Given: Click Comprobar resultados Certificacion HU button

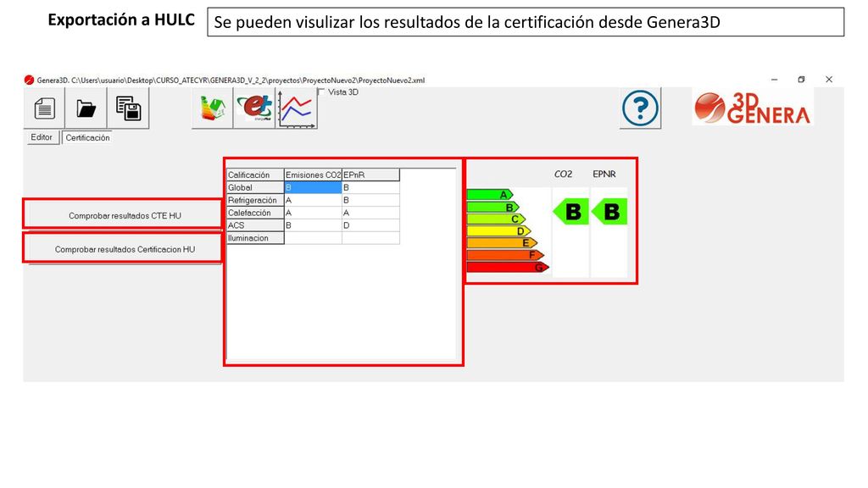Looking at the screenshot, I should click(x=125, y=249).
